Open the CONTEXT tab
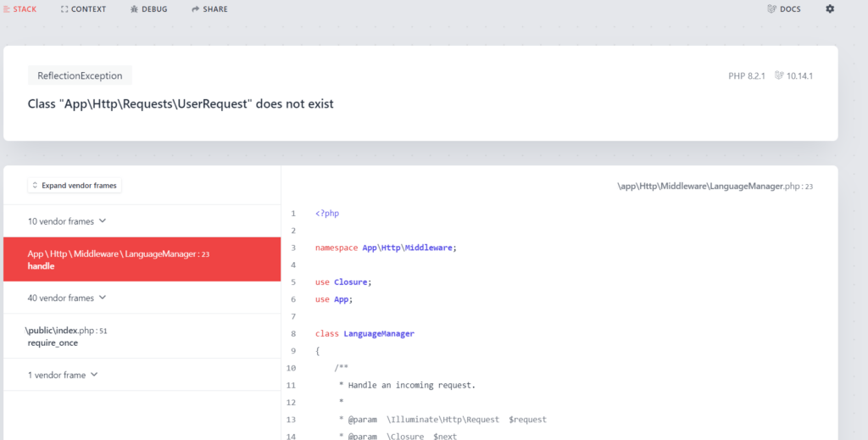868x440 pixels. coord(83,9)
